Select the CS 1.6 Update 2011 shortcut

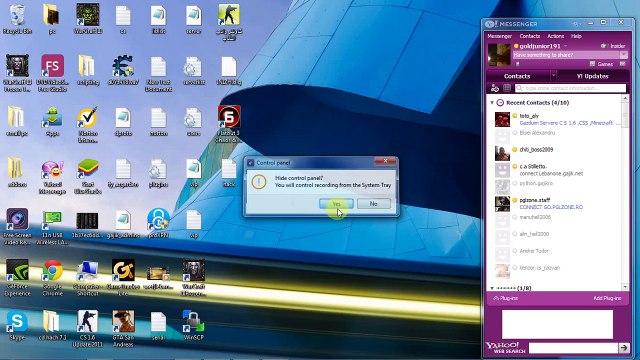click(88, 329)
